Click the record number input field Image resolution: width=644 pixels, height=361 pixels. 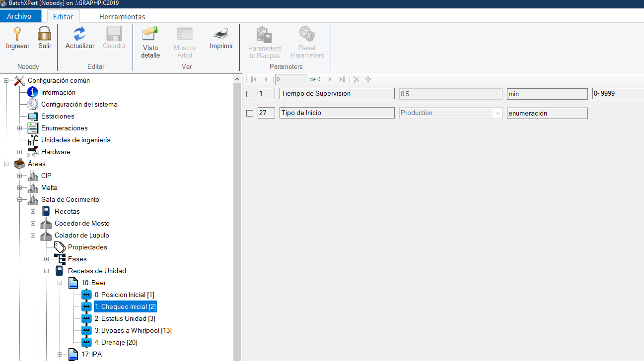(x=291, y=79)
